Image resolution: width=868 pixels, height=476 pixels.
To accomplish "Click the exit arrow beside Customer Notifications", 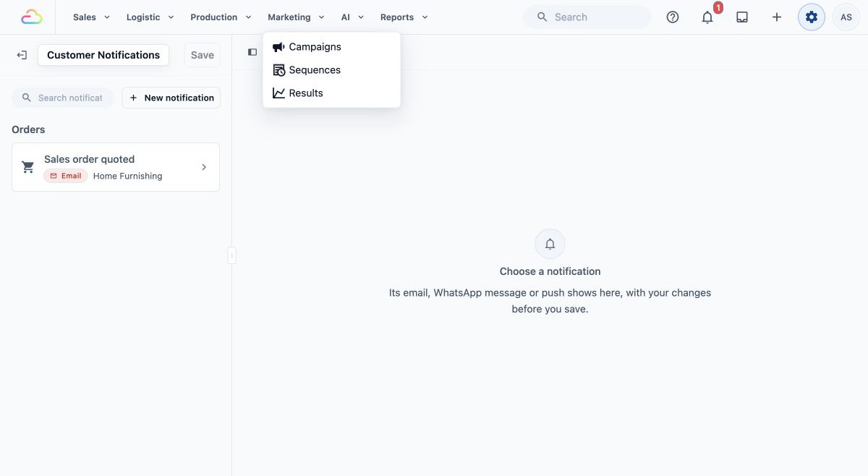I will pyautogui.click(x=22, y=55).
